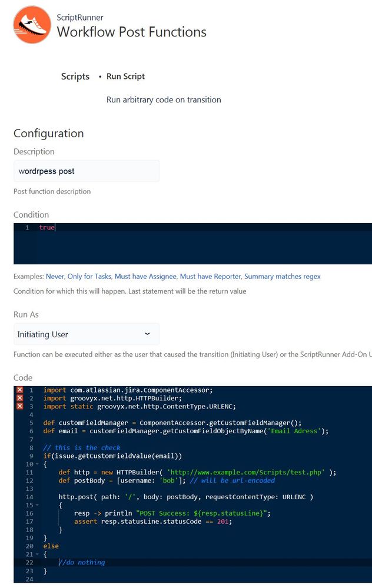This screenshot has width=372, height=588.
Task: Collapse the code fold arrow at line 21
Action: point(37,554)
